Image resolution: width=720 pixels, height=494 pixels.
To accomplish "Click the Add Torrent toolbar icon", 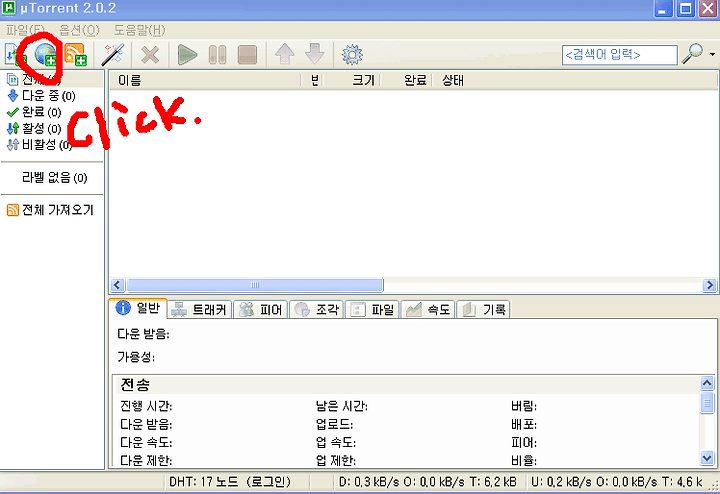I will pos(14,54).
